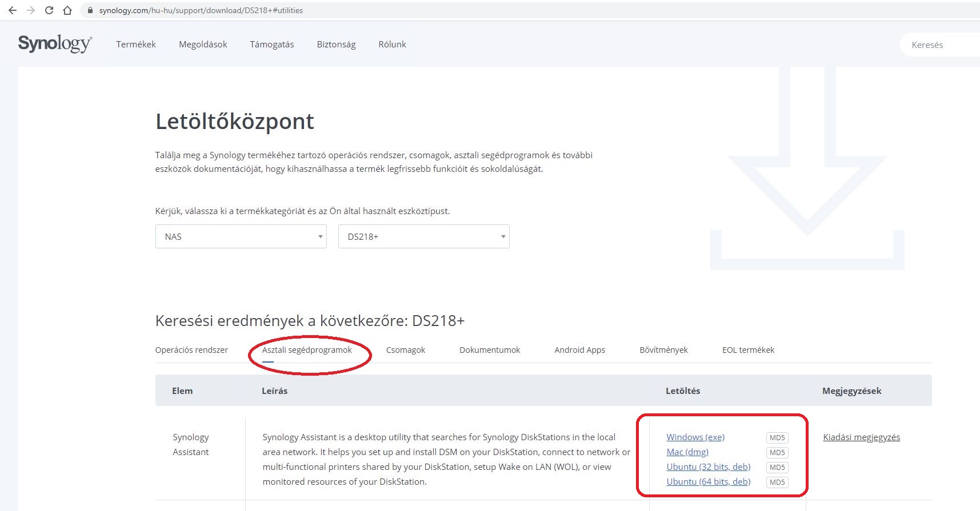Open the NAS product category dropdown
The width and height of the screenshot is (980, 511).
pos(241,236)
